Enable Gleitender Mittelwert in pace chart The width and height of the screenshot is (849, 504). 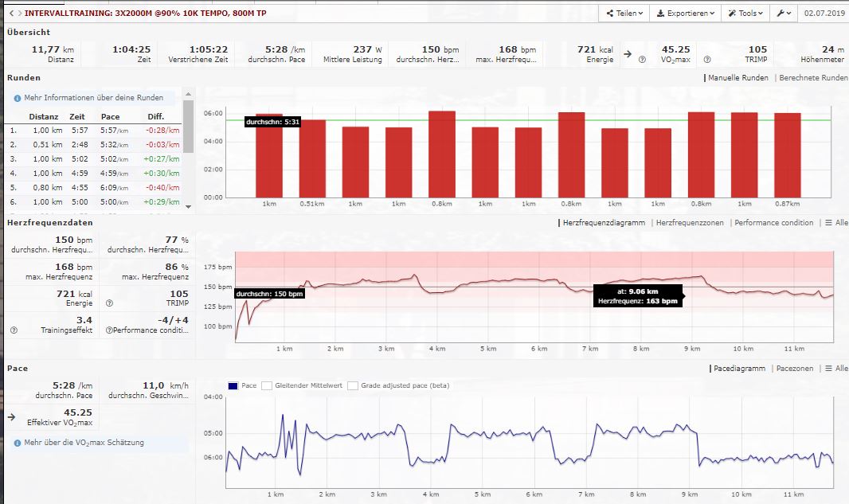click(x=267, y=385)
